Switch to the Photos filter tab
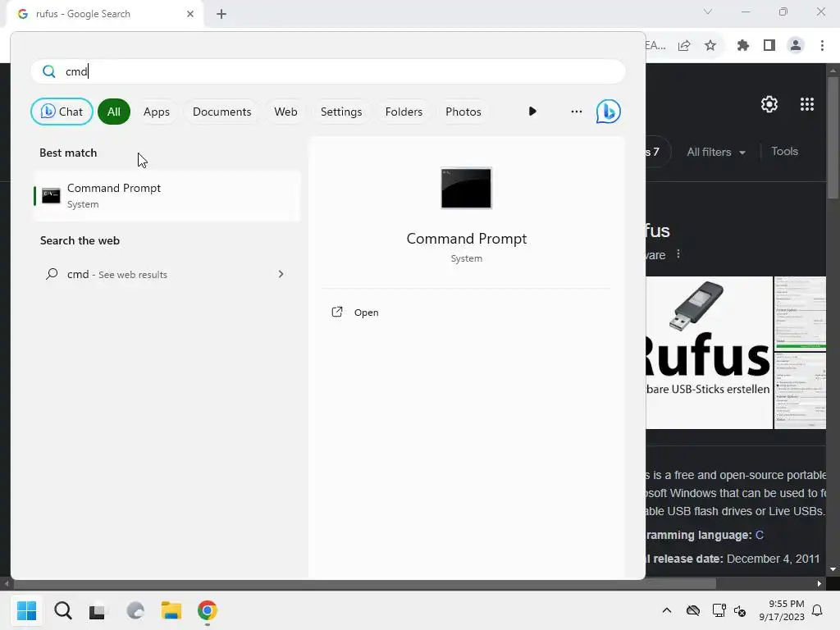 pyautogui.click(x=463, y=112)
